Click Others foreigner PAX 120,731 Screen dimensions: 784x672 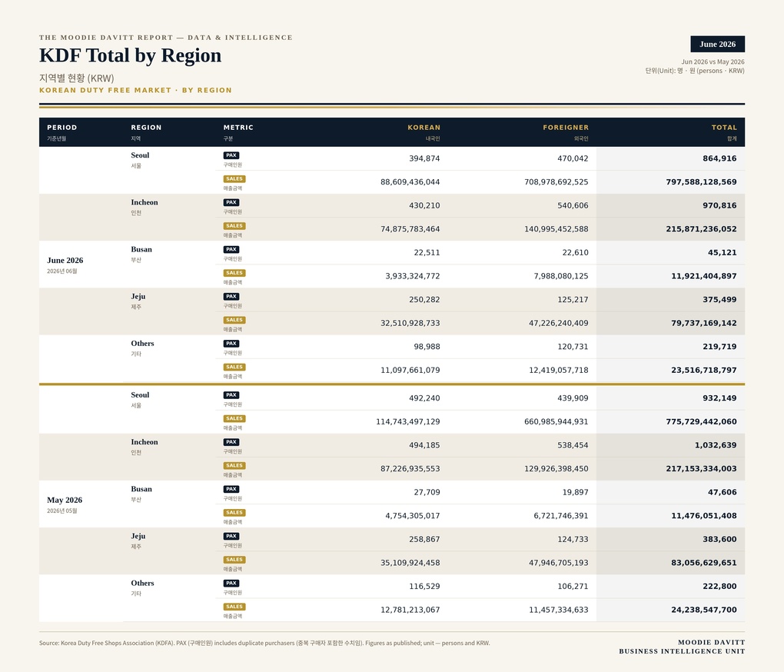[573, 347]
